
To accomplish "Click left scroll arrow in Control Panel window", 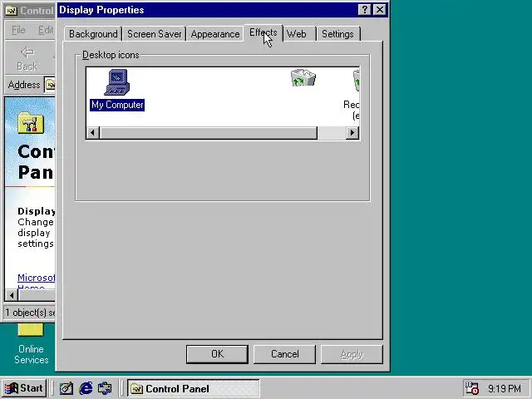I will (12, 296).
